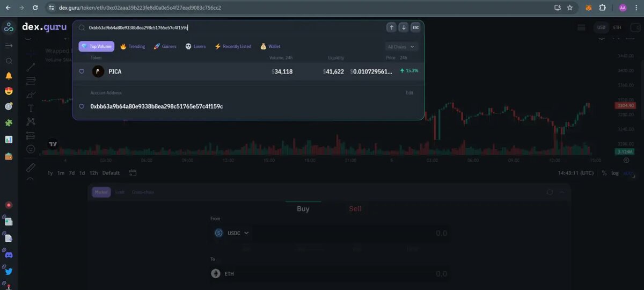The image size is (644, 290).
Task: Click the down-arrow navigation key in search
Action: [404, 27]
